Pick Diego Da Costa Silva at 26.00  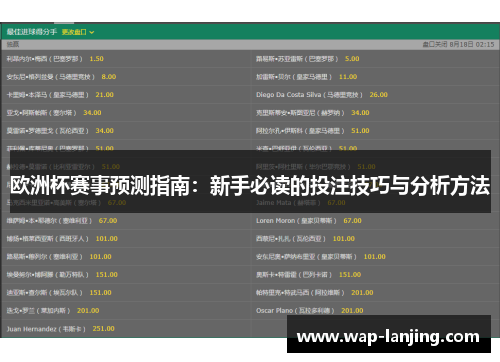pyautogui.click(x=378, y=95)
